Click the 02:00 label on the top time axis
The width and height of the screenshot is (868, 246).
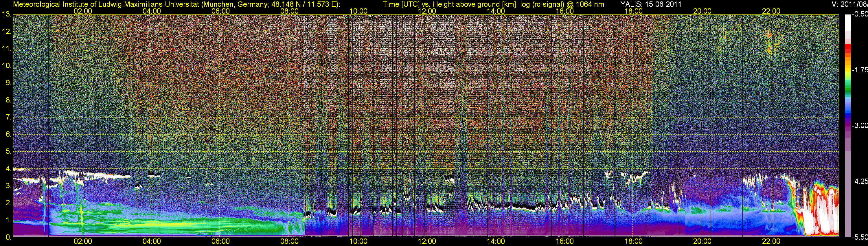83,11
